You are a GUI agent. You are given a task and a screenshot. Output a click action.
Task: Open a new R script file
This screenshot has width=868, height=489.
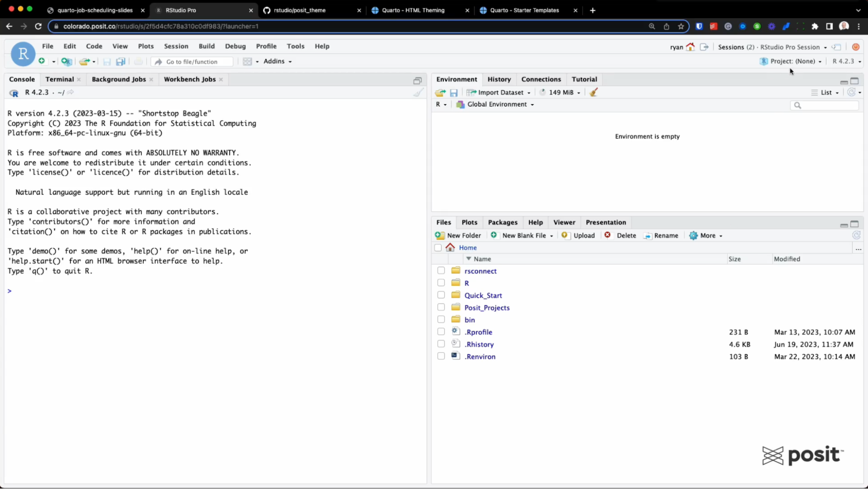pos(42,61)
